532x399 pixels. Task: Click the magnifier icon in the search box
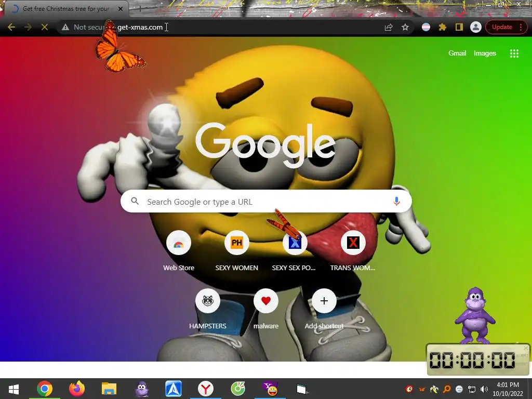[x=135, y=201]
